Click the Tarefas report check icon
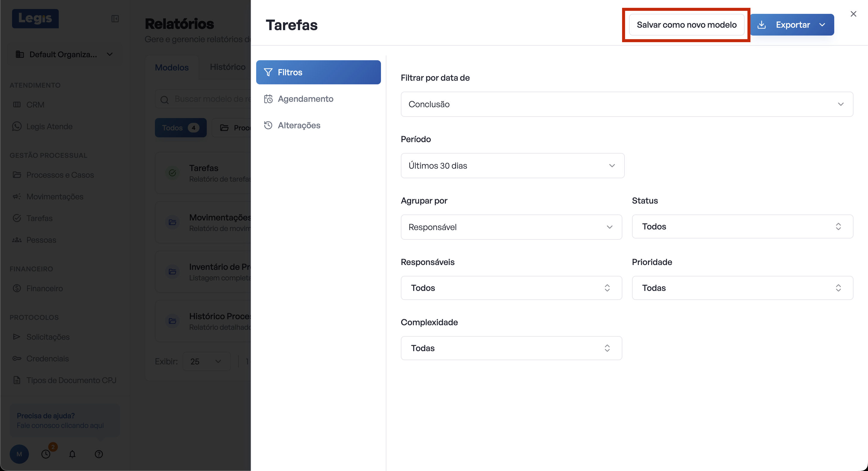This screenshot has width=868, height=471. [172, 173]
